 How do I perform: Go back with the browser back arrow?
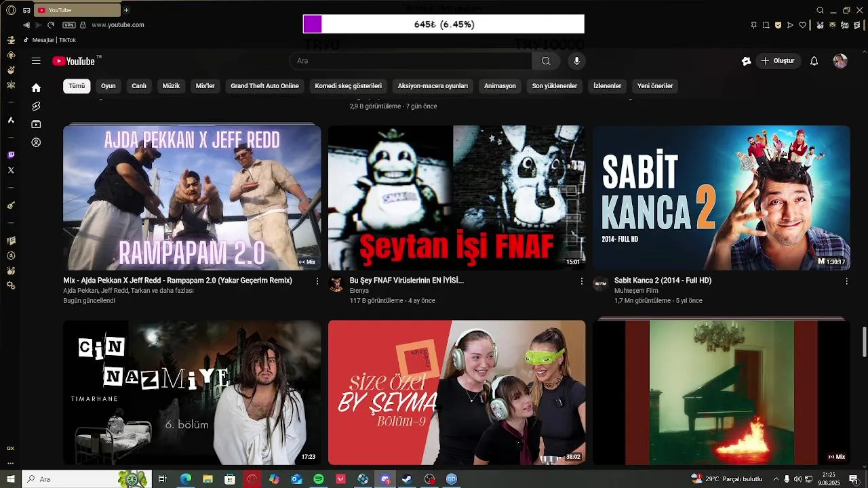click(26, 25)
